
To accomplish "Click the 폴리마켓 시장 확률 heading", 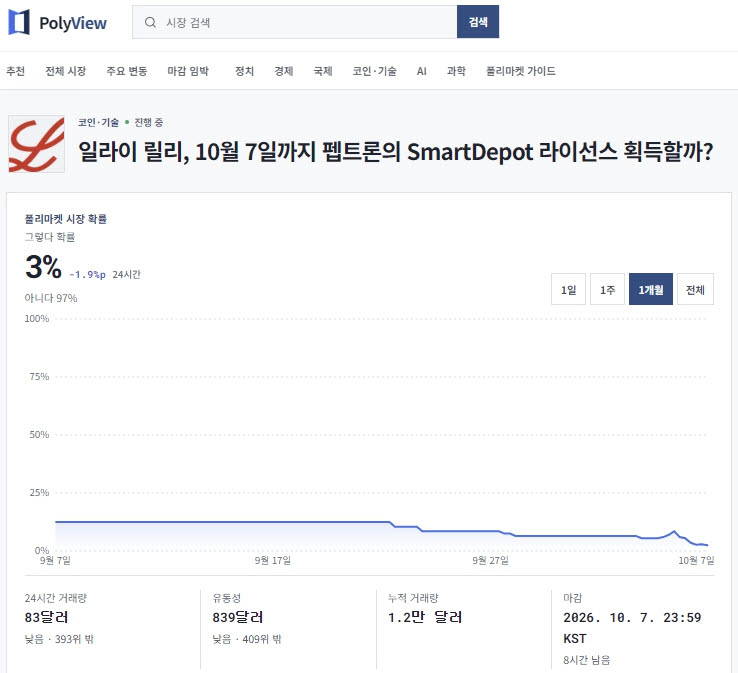I will click(66, 219).
